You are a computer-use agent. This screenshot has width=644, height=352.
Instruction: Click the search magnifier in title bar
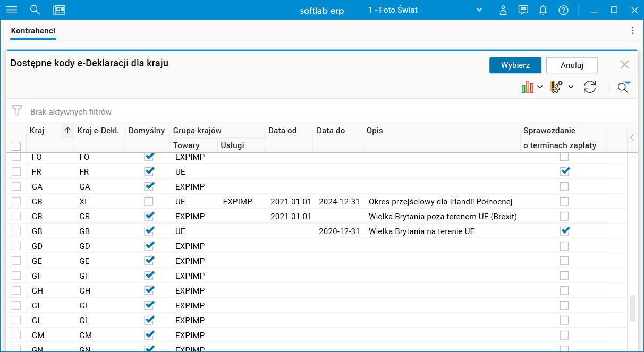coord(35,10)
